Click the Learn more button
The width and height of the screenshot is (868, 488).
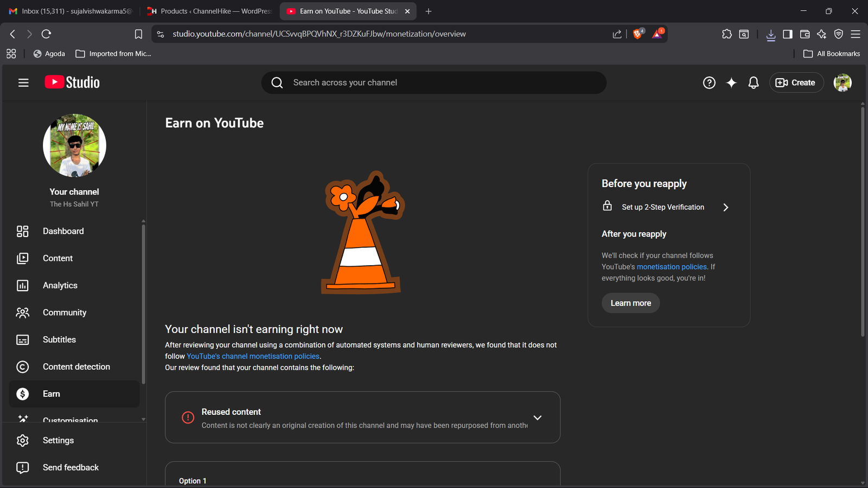630,303
